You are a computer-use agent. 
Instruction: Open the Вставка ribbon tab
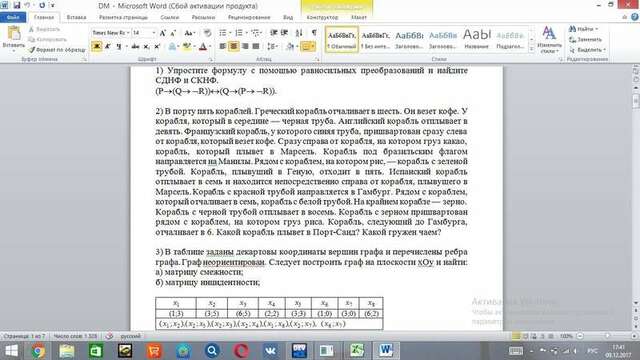(76, 17)
